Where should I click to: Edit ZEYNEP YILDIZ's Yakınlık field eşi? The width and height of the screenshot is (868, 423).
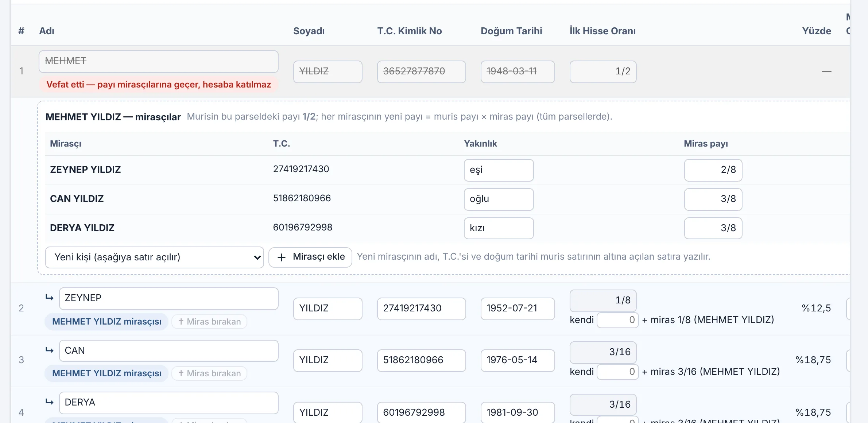(499, 170)
